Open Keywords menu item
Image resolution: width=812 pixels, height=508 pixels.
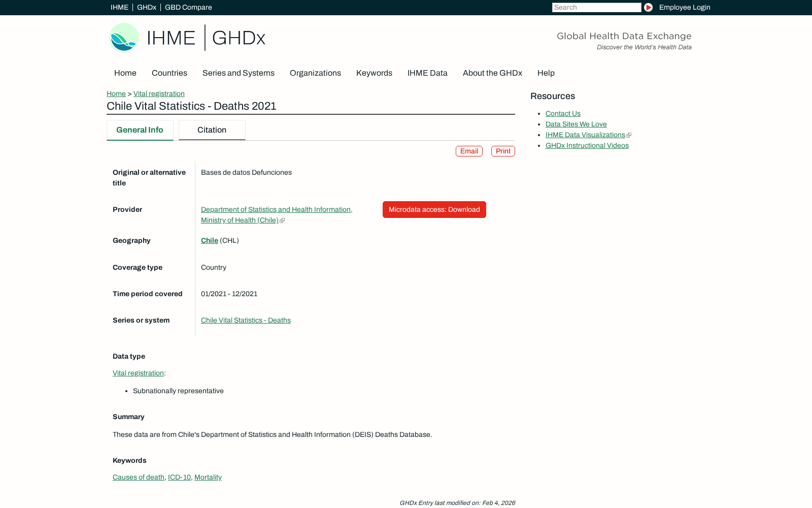coord(374,73)
